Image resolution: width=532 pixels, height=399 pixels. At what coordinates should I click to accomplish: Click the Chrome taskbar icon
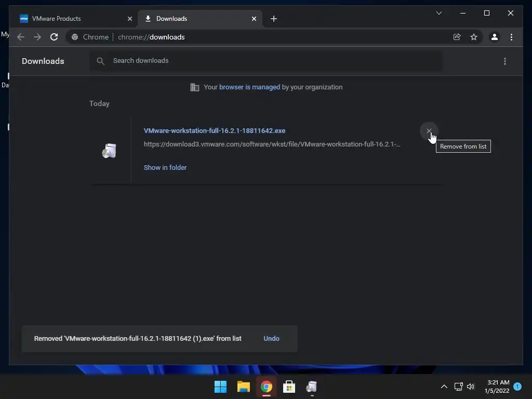click(267, 387)
